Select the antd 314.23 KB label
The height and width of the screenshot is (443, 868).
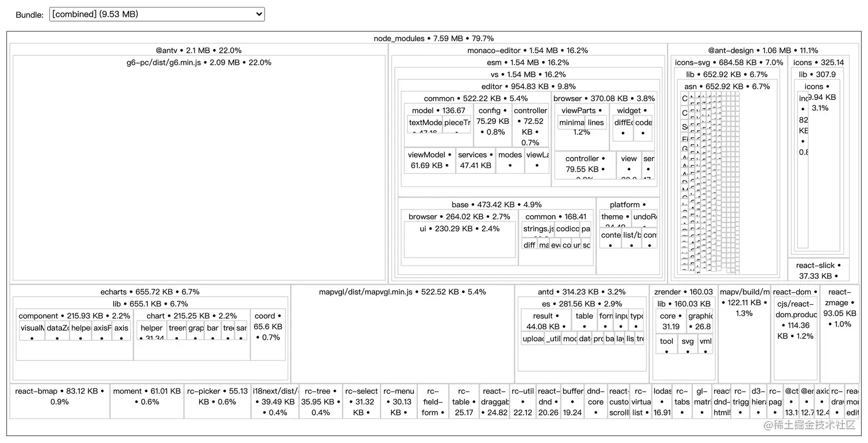click(582, 292)
